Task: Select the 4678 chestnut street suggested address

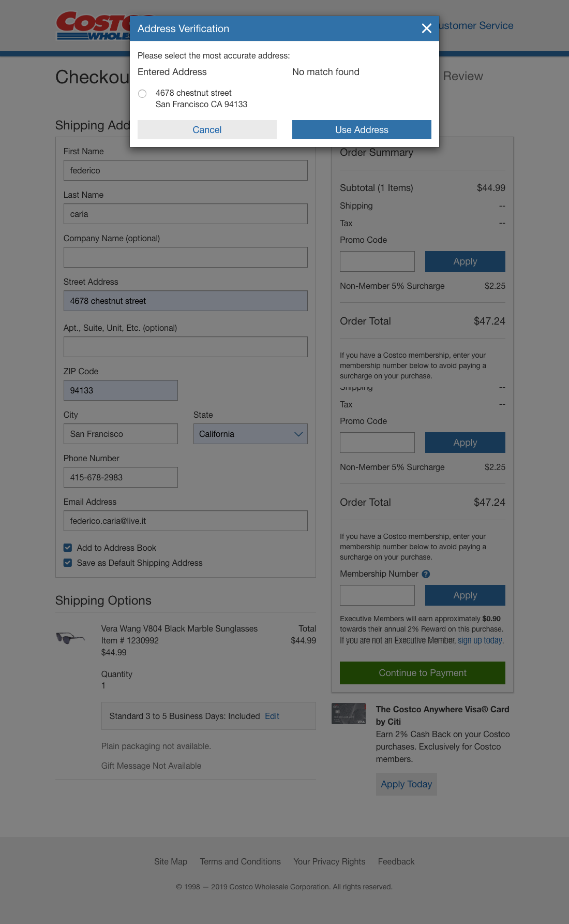Action: (142, 94)
